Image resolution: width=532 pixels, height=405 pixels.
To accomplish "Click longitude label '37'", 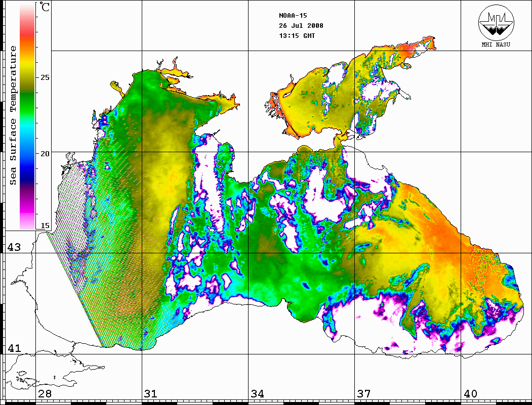I will pos(364,394).
